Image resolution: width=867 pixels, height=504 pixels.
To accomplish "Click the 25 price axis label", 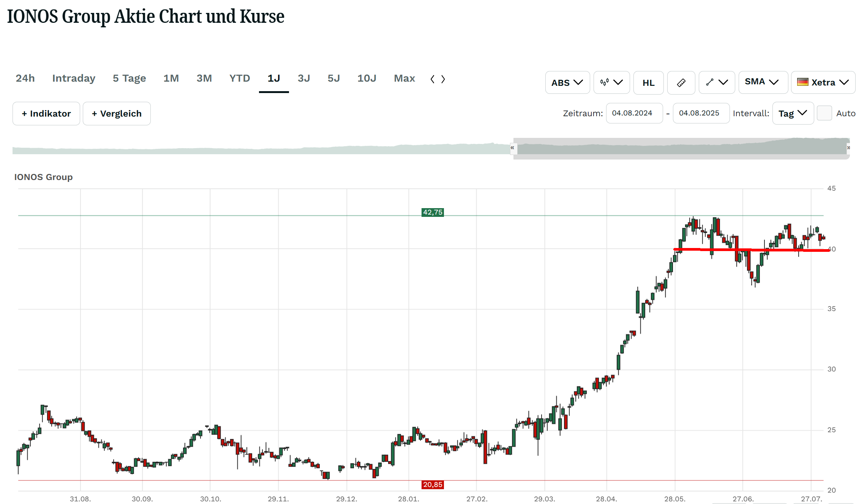I will pos(831,430).
